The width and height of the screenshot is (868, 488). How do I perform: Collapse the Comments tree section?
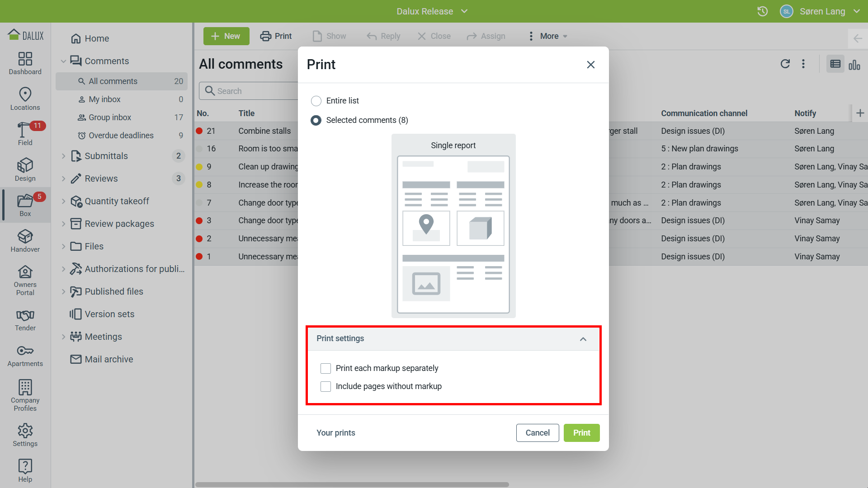(63, 61)
